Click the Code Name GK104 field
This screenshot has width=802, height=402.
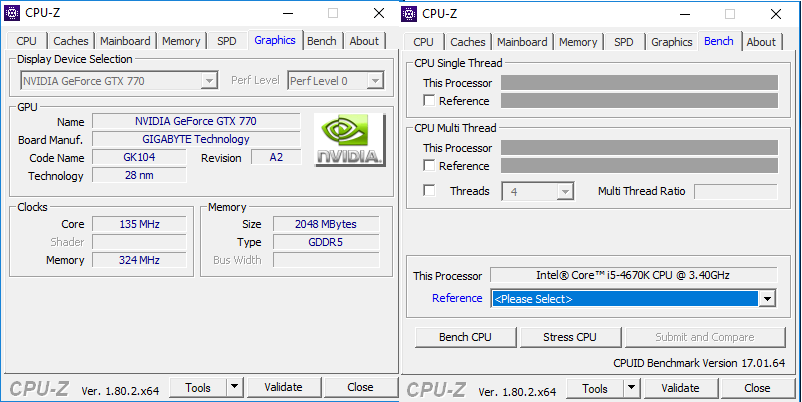pos(139,157)
